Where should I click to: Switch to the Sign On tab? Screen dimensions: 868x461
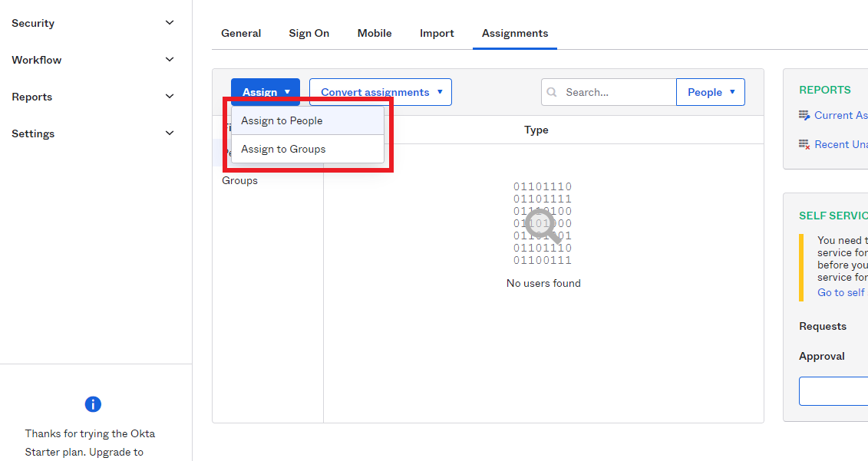click(x=309, y=33)
